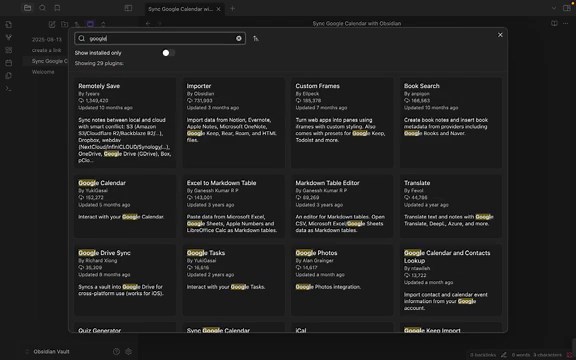This screenshot has width=576, height=360.
Task: Open note 2025-08-13 in file list
Action: [x=47, y=39]
